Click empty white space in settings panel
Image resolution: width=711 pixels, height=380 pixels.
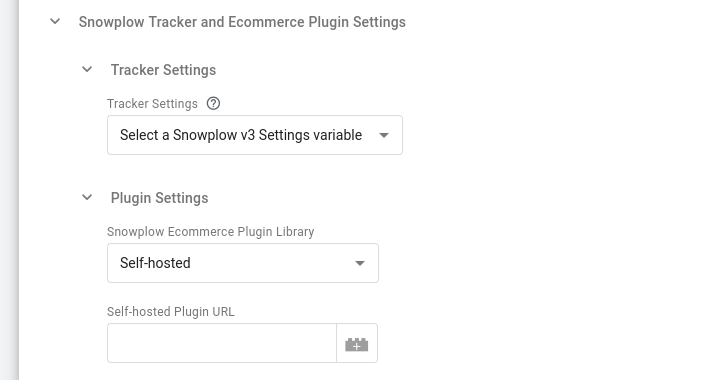point(544,204)
